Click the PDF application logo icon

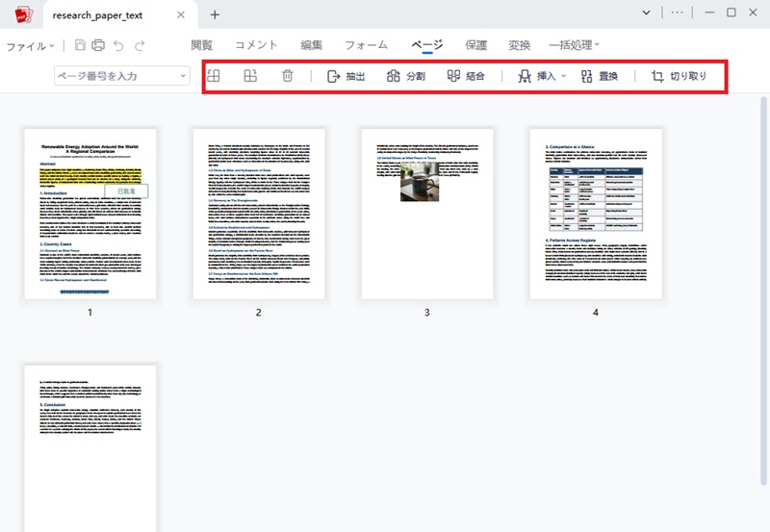tap(23, 14)
